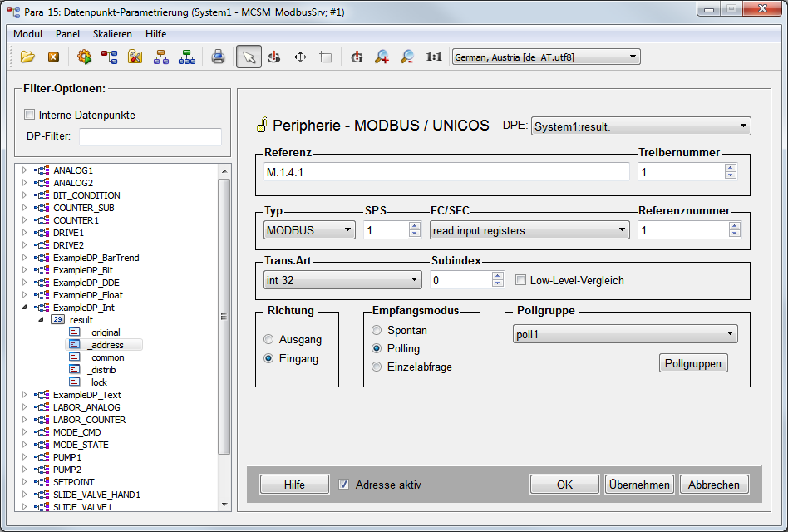The image size is (788, 532).
Task: Enable the Interne Datenpunkte checkbox
Action: point(30,115)
